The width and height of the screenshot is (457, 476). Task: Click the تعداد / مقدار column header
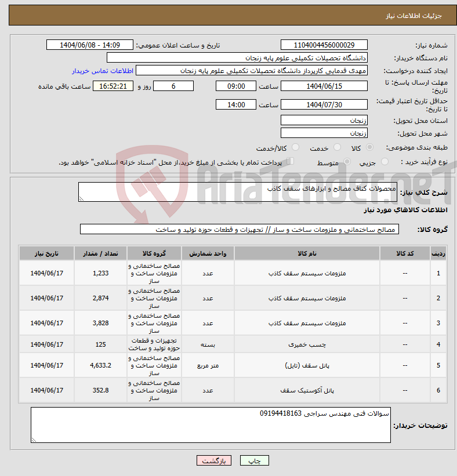100,253
